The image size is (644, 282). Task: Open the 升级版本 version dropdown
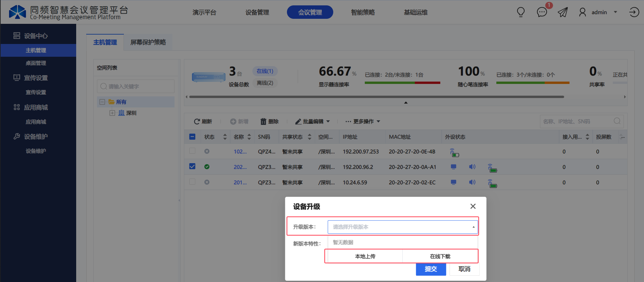point(402,227)
